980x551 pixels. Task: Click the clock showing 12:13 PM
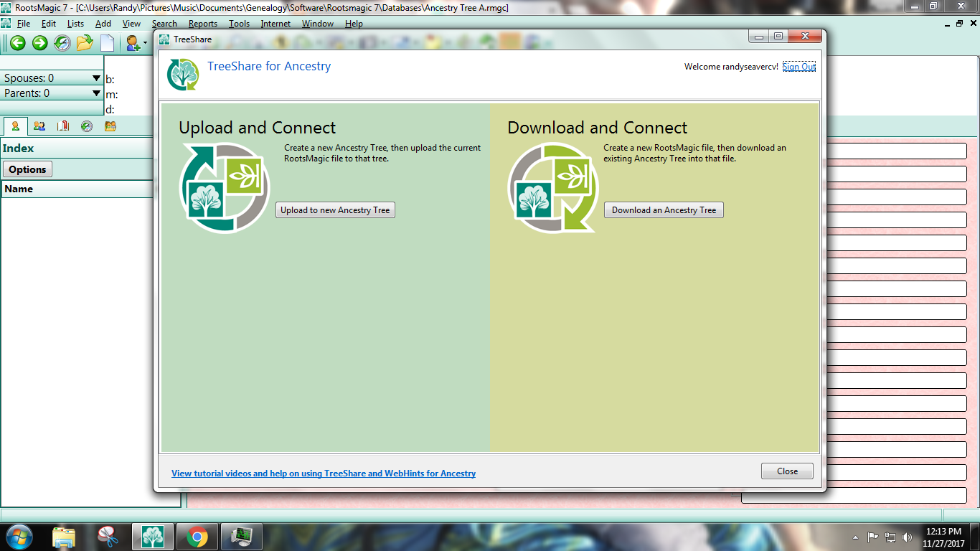pyautogui.click(x=944, y=532)
